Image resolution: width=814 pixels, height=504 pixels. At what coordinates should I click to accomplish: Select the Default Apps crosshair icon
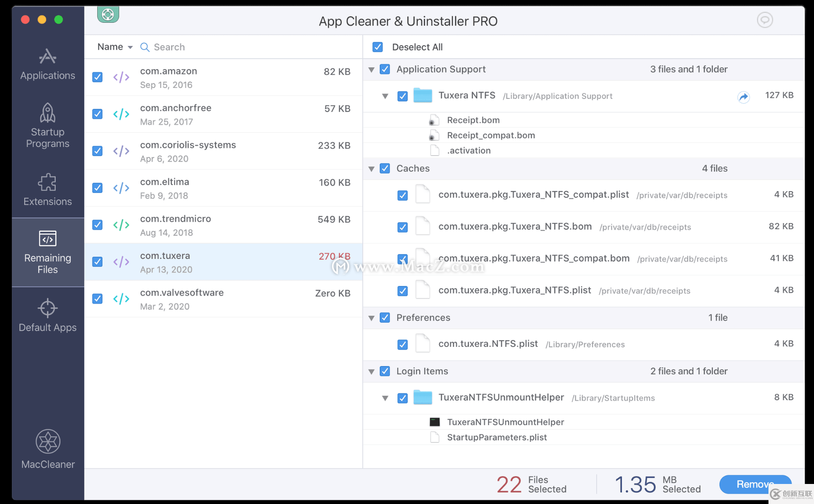(x=47, y=309)
